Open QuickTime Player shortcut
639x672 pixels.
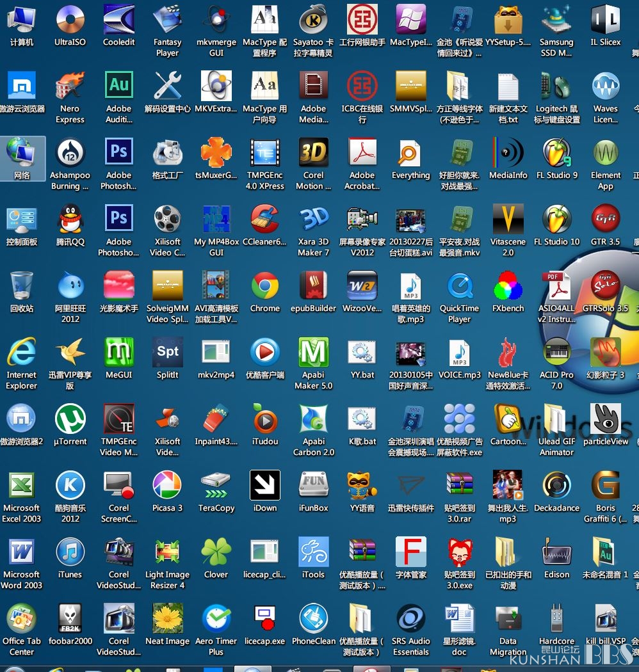click(459, 285)
